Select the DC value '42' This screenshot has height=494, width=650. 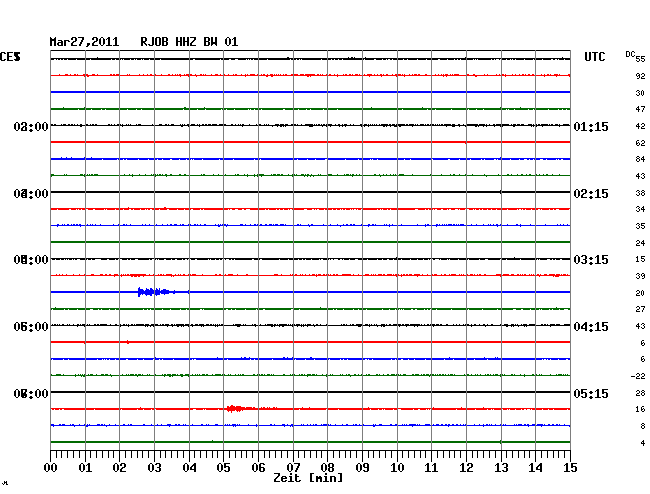tap(640, 126)
